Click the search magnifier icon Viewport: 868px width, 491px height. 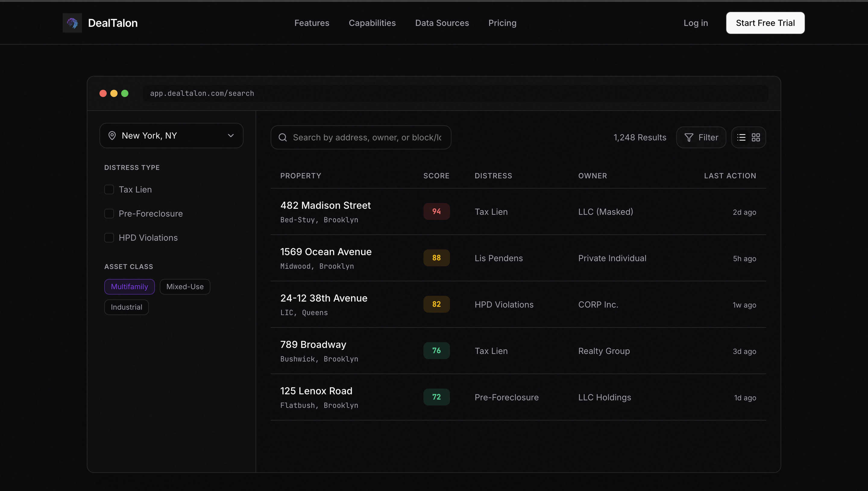tap(283, 137)
